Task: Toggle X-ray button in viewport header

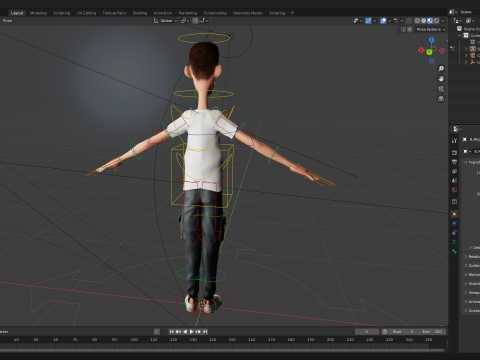Action: (x=409, y=21)
